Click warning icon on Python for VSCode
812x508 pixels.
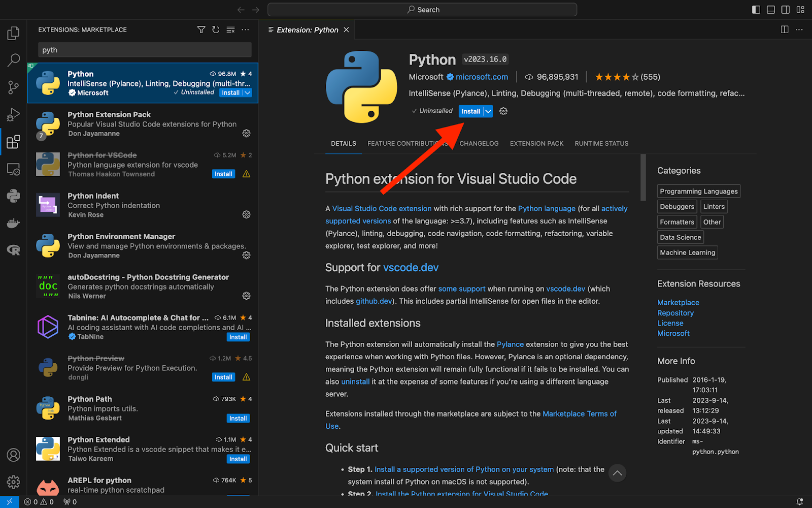click(246, 174)
